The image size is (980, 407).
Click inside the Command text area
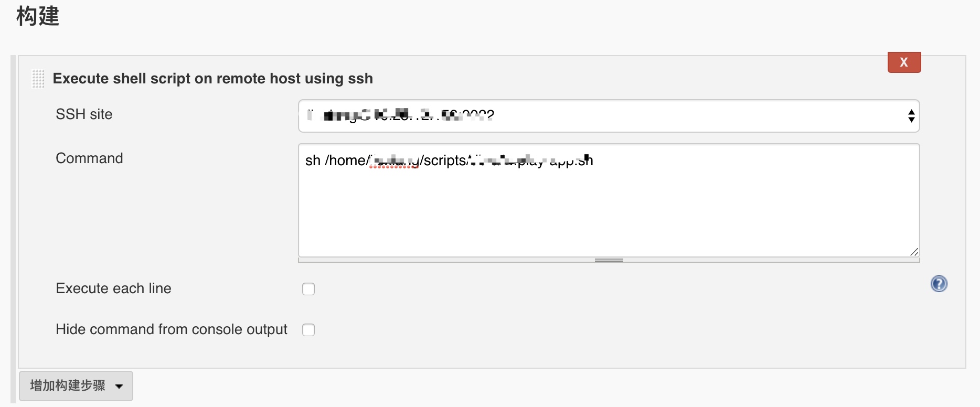pos(609,210)
